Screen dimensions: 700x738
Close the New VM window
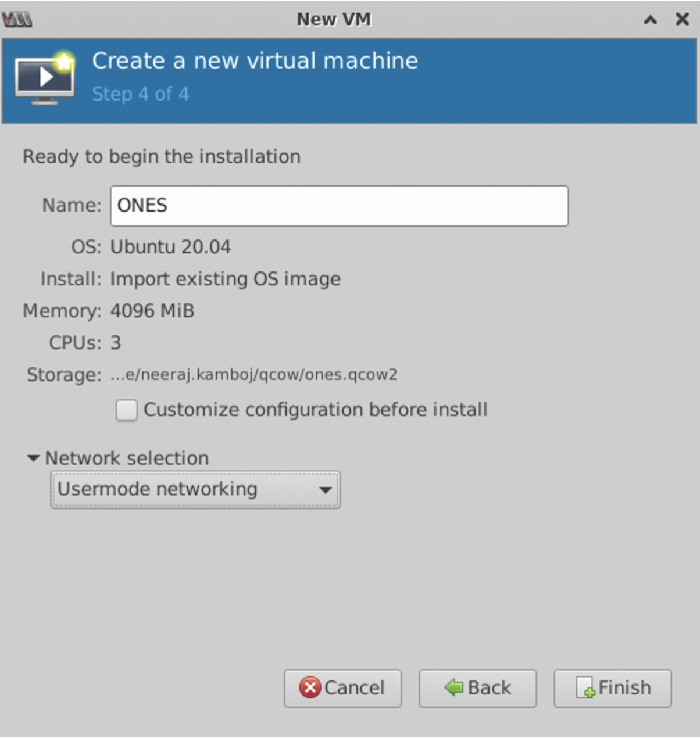coord(682,19)
